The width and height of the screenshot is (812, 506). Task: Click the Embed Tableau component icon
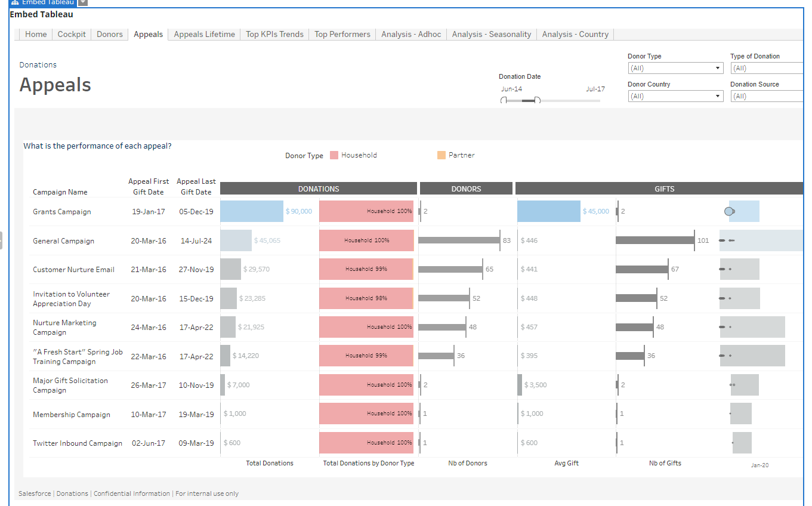[16, 2]
